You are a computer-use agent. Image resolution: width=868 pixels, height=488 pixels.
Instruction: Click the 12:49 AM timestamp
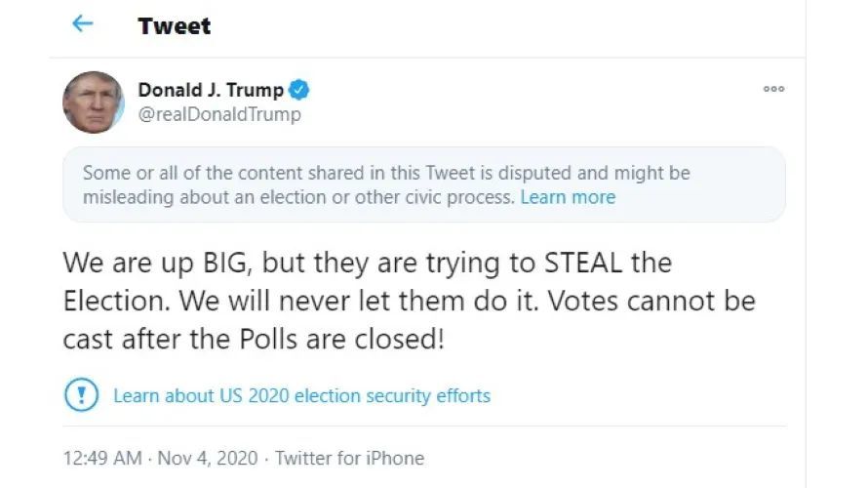[x=102, y=458]
